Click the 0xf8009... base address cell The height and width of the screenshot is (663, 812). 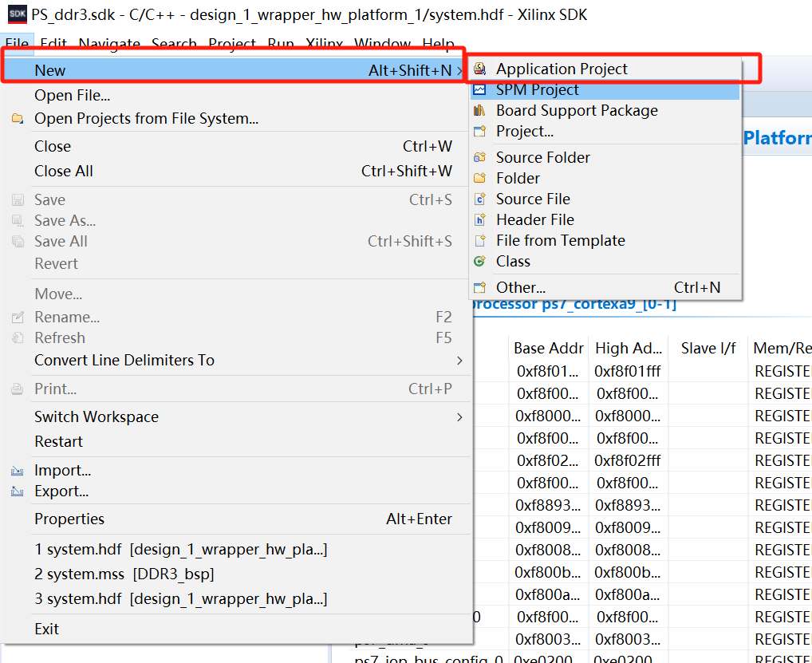(548, 527)
